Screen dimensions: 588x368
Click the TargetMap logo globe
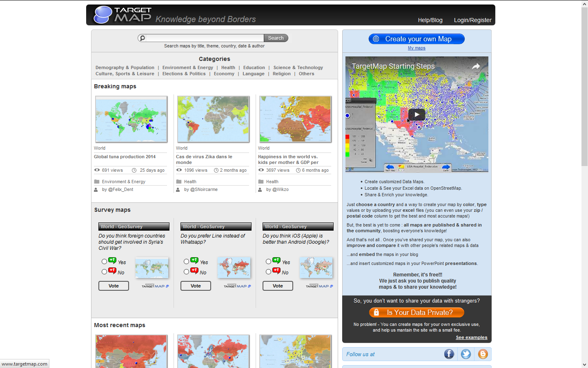click(103, 15)
